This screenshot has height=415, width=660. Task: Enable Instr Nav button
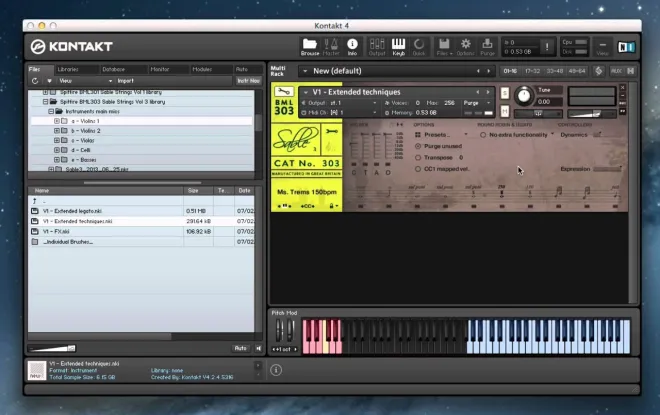pos(248,81)
